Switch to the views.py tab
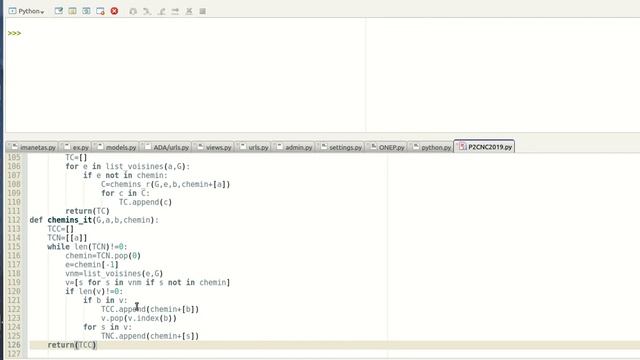The height and width of the screenshot is (360, 640). point(213,147)
